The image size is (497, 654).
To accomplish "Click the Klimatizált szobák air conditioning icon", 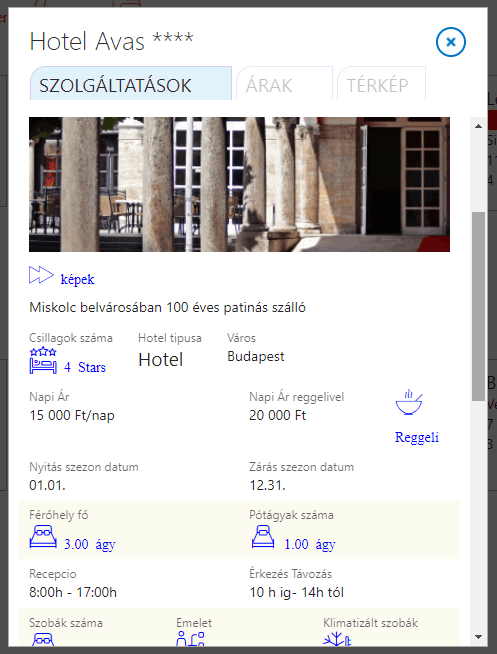I will [337, 639].
